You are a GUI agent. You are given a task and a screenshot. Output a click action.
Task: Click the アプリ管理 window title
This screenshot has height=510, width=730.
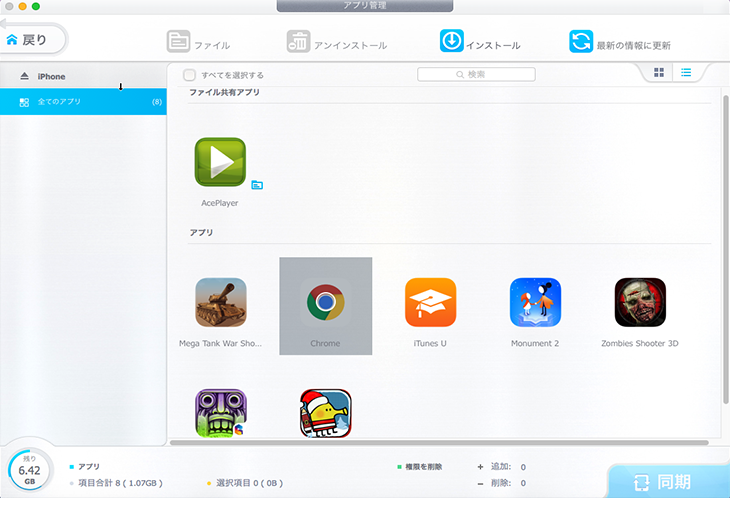[x=365, y=6]
